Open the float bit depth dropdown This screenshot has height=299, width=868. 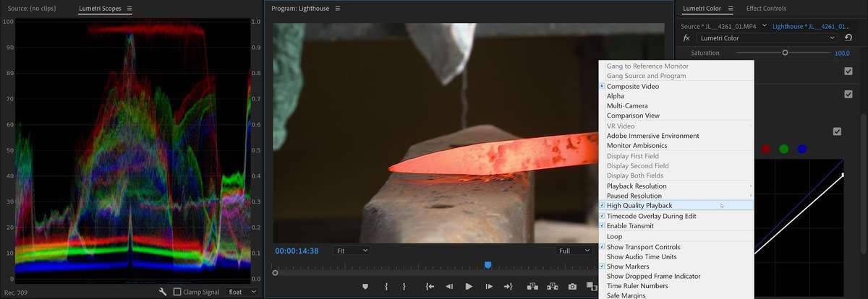242,292
